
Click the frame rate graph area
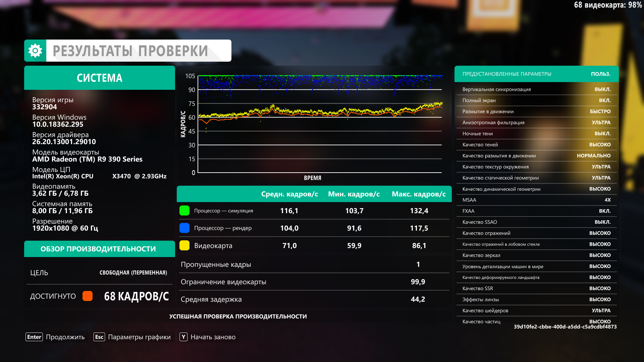point(320,124)
